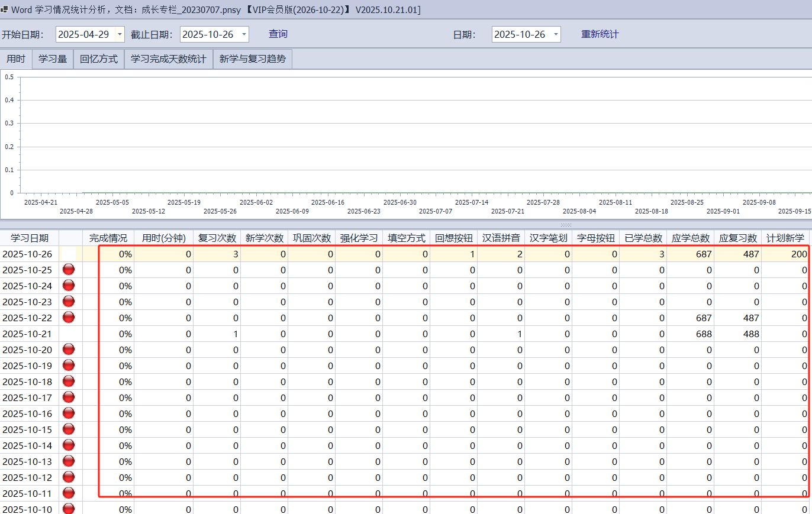Click the red status icon for 2025-10-20
Viewport: 812px width, 514px height.
pyautogui.click(x=69, y=350)
